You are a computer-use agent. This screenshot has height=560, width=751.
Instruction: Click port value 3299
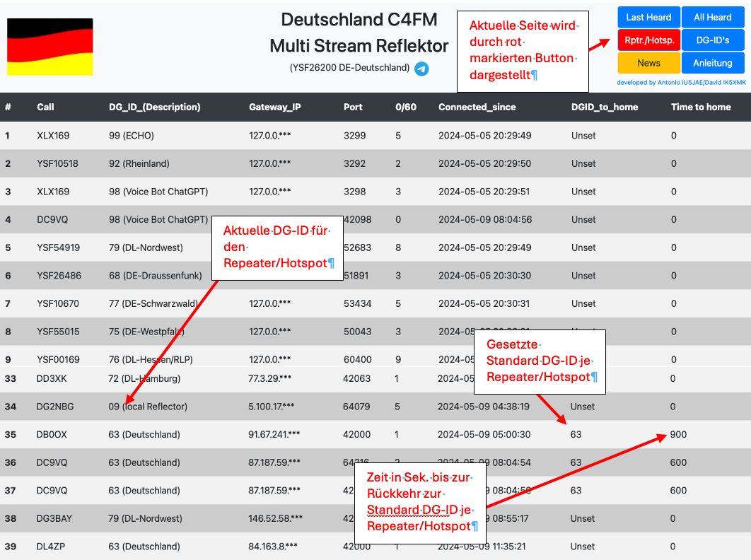tap(354, 136)
